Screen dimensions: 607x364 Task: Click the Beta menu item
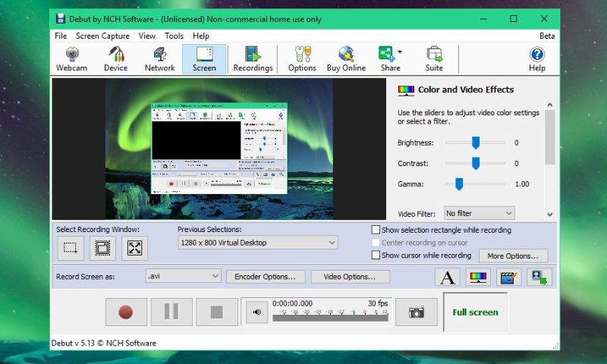[547, 36]
